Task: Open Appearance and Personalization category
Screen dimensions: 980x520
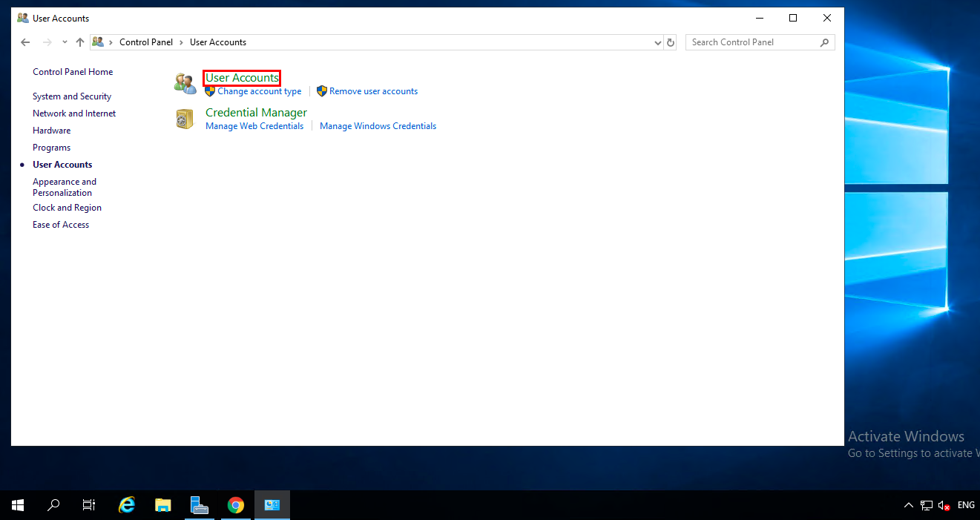Action: click(65, 187)
